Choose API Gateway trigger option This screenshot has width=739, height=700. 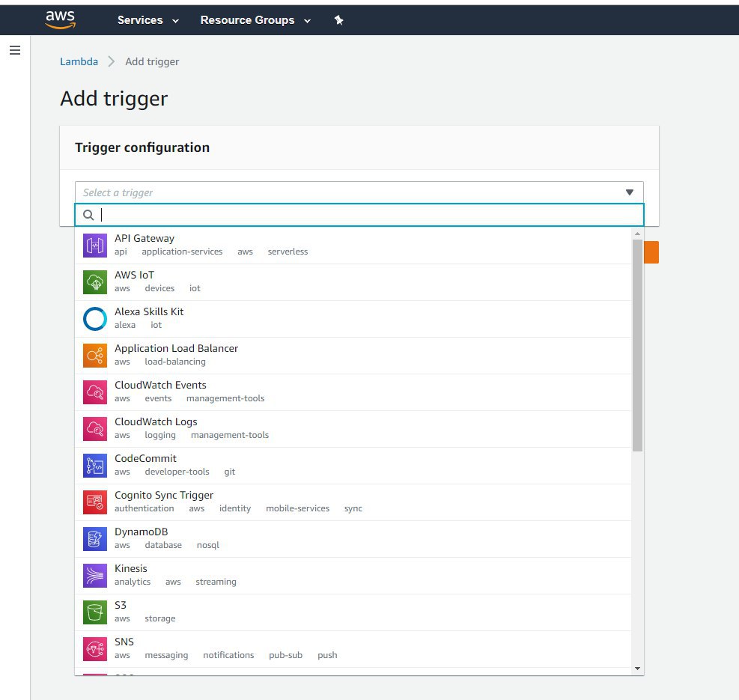coord(353,246)
